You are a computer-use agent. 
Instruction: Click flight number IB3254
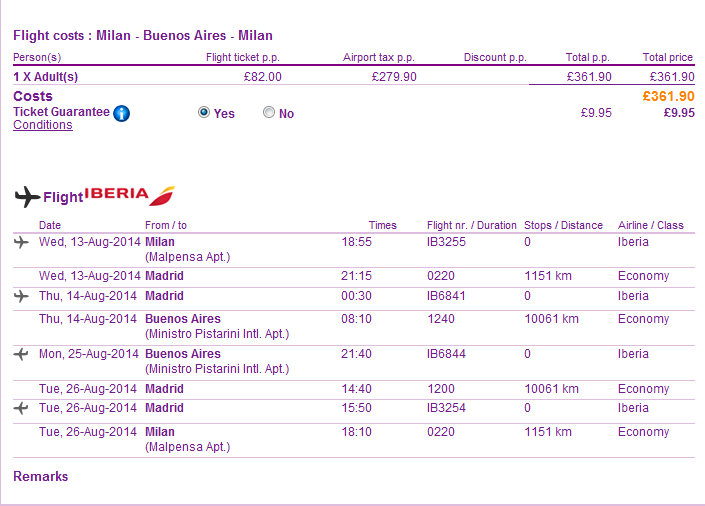(446, 408)
